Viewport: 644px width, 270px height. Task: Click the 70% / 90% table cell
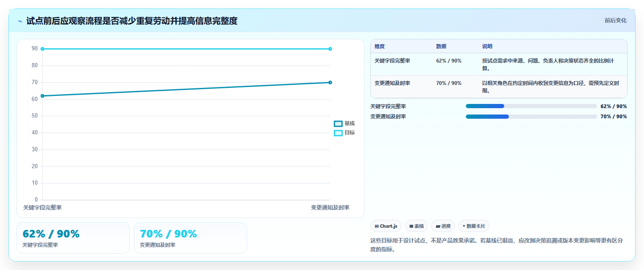[449, 83]
